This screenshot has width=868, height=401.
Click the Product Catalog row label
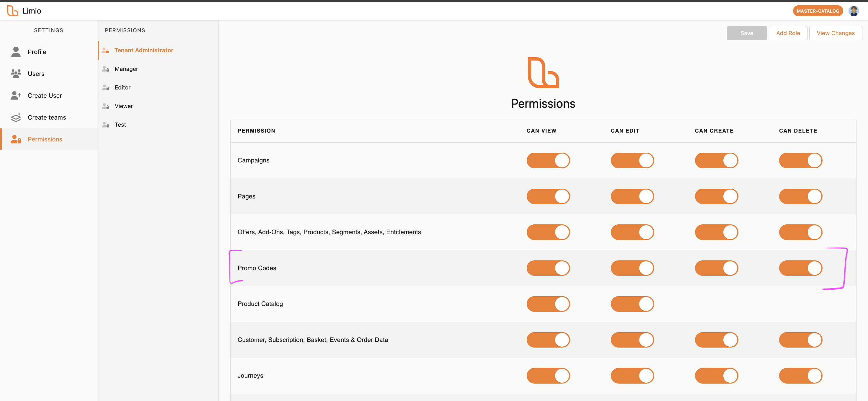(260, 304)
